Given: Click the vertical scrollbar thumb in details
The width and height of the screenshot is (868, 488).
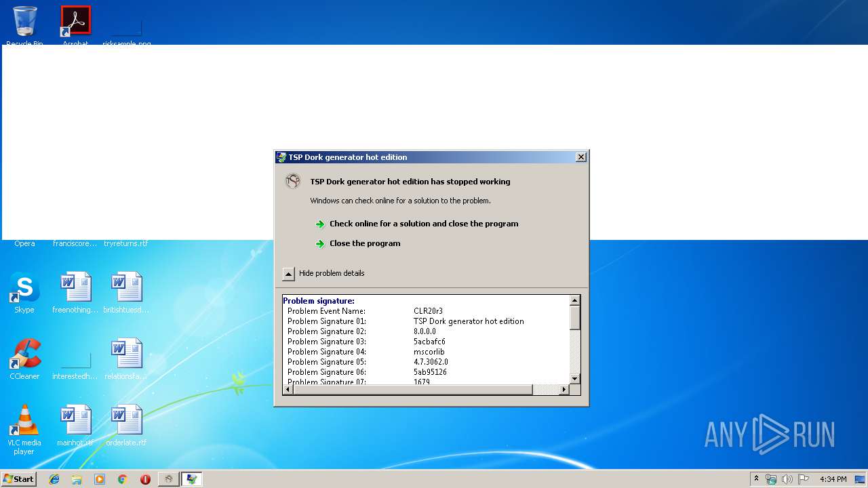Looking at the screenshot, I should 574,318.
